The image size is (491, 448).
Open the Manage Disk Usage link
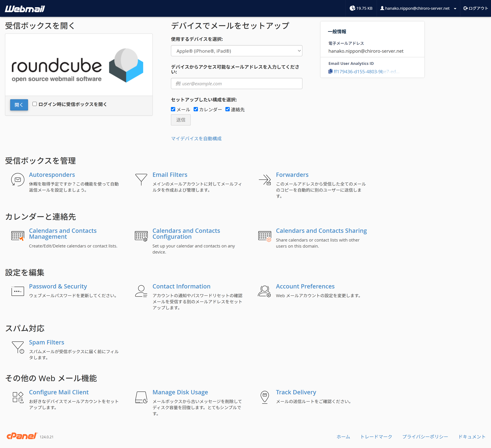coord(180,392)
